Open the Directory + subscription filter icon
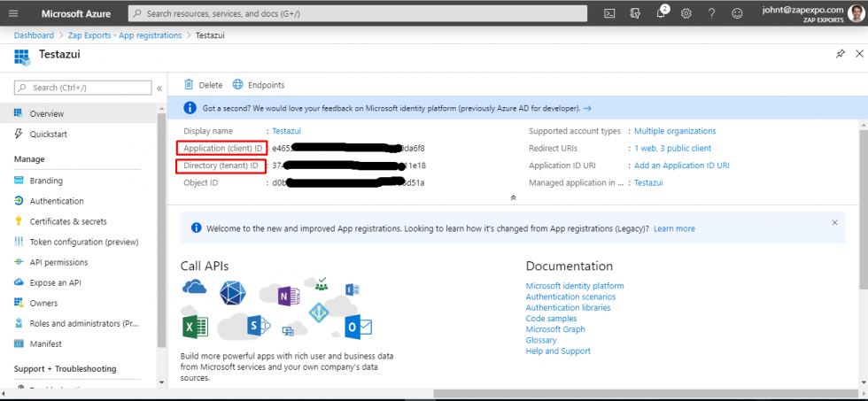The width and height of the screenshot is (868, 401). [635, 14]
